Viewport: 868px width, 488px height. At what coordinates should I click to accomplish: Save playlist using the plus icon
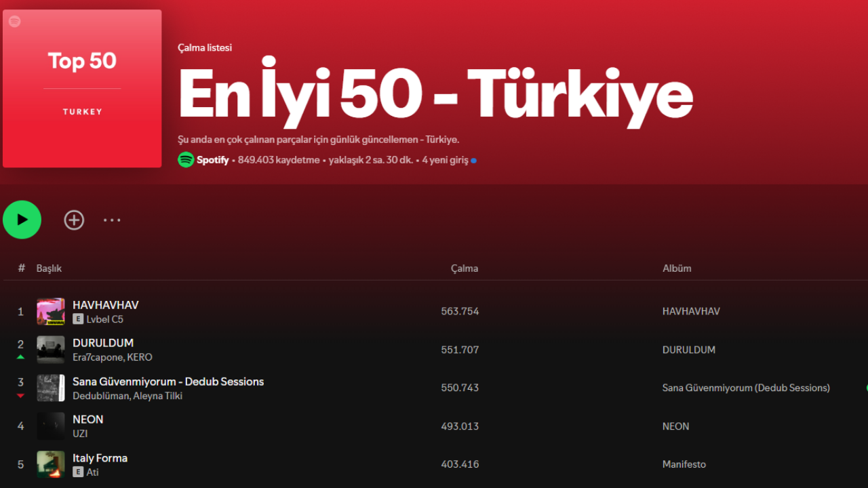pyautogui.click(x=74, y=220)
